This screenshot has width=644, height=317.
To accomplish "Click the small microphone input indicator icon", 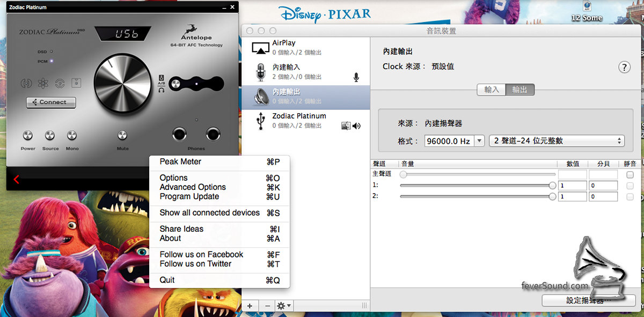I will (x=356, y=77).
